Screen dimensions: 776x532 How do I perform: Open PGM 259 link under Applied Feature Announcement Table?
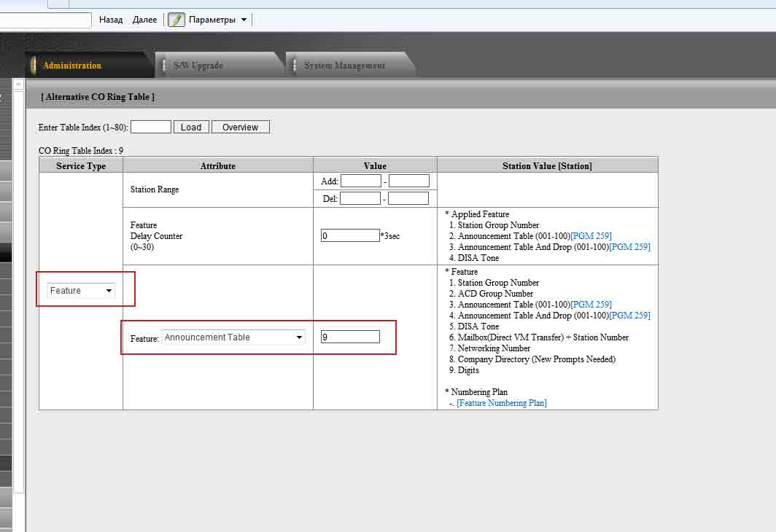[x=591, y=236]
